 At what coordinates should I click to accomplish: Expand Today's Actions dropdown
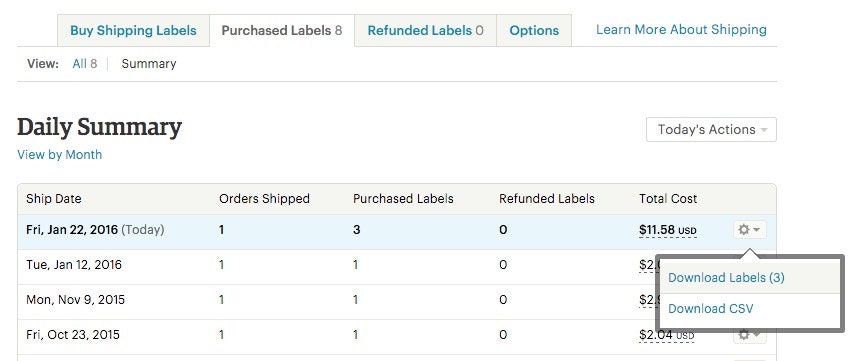[x=711, y=129]
